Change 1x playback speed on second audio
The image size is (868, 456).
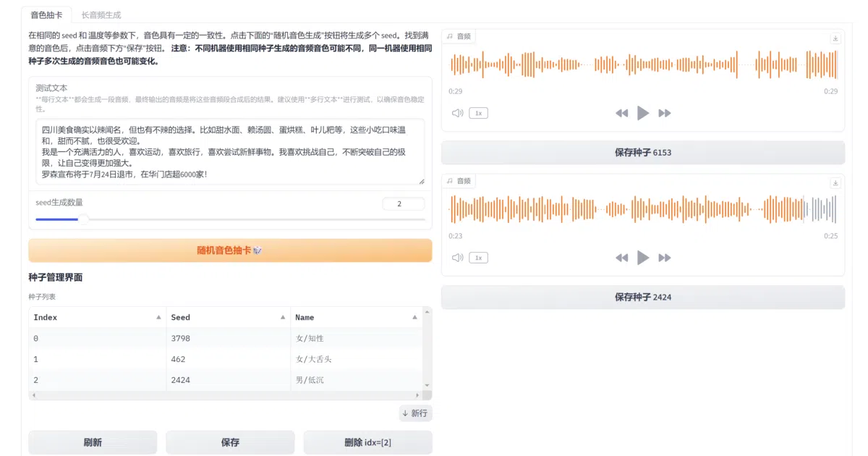tap(478, 258)
